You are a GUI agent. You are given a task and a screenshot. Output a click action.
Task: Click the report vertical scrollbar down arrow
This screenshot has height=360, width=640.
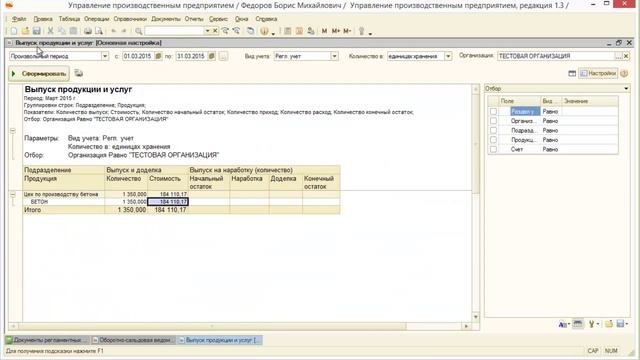click(476, 317)
